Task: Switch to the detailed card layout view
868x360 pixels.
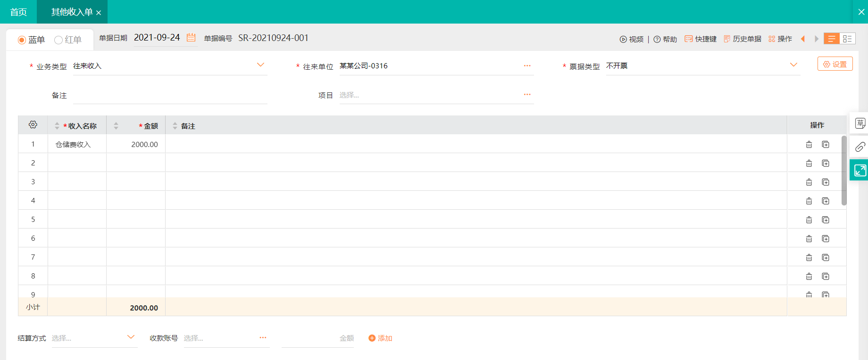Action: point(848,39)
